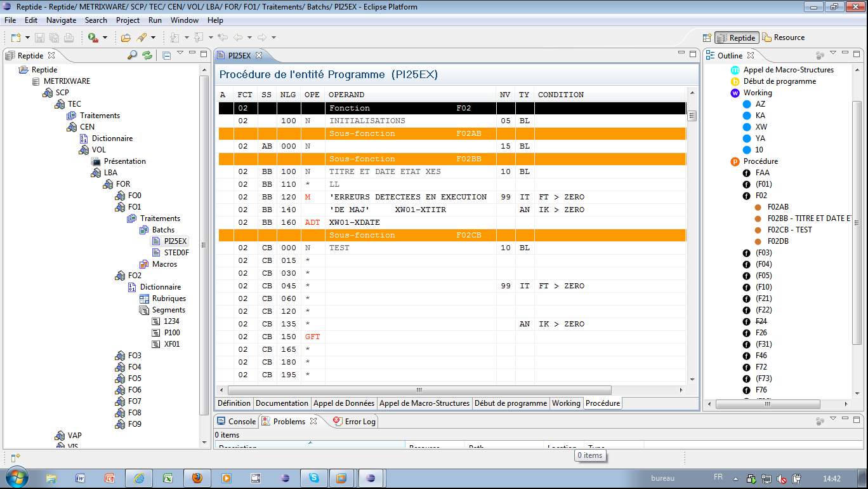Open the Project menu

point(128,20)
